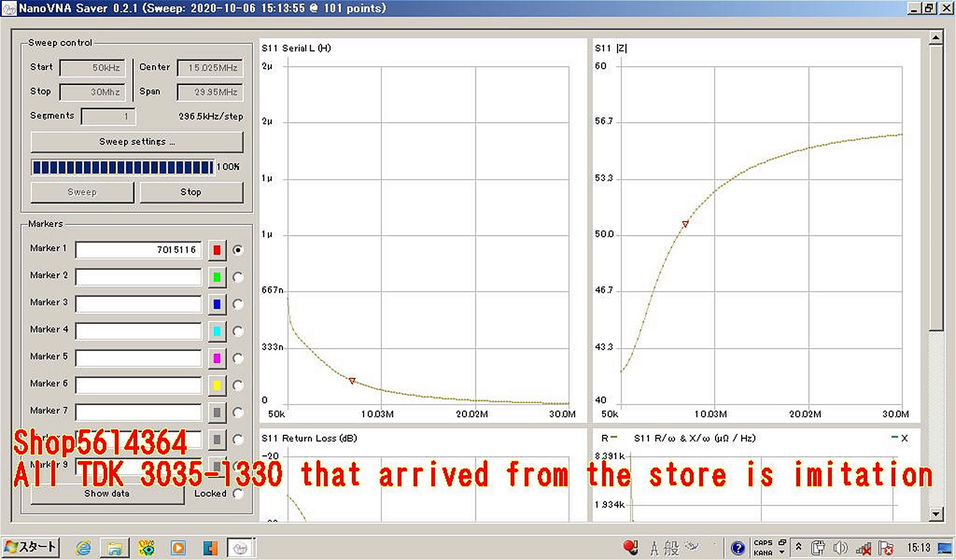Image resolution: width=956 pixels, height=560 pixels.
Task: Click the sweep progress bar
Action: coord(122,167)
